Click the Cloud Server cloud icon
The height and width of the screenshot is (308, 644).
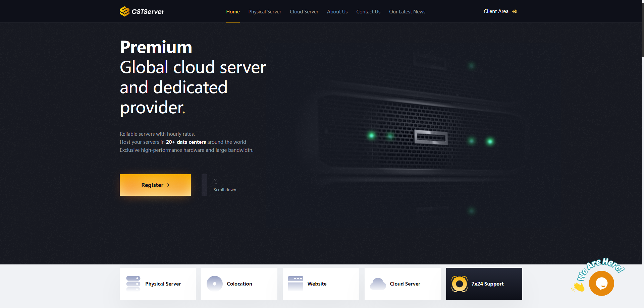378,284
